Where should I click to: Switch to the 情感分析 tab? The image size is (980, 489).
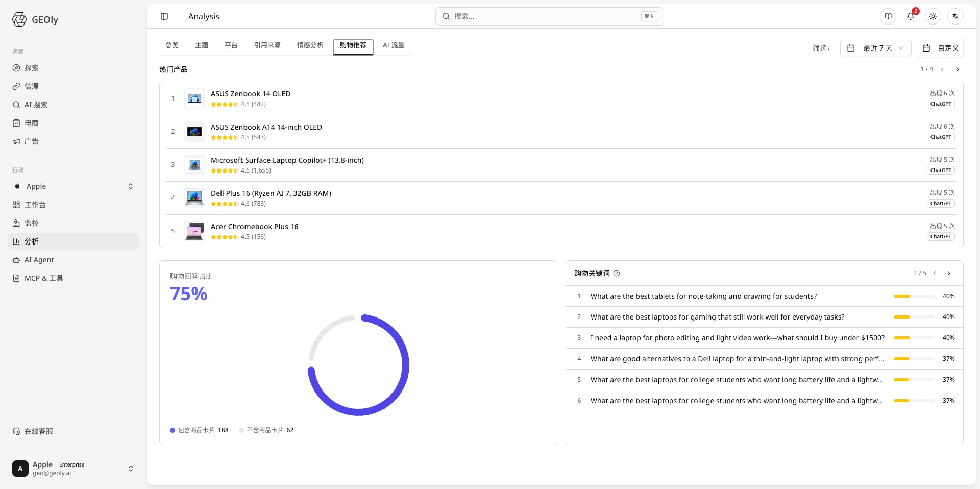click(310, 45)
